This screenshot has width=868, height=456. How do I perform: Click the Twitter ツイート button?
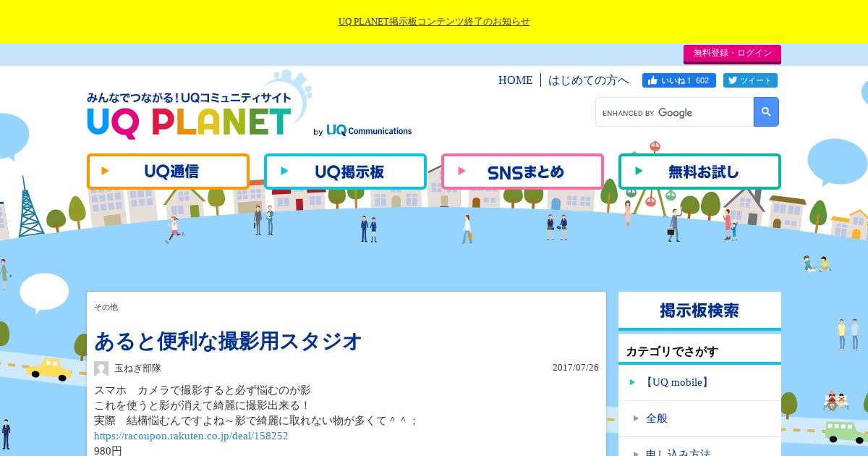[x=750, y=80]
